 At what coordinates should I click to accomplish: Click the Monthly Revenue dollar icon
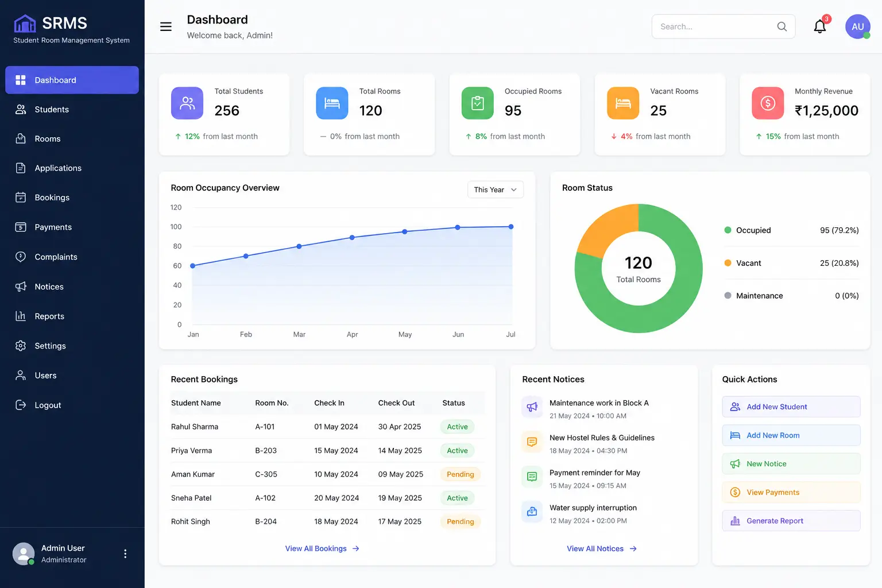(768, 103)
